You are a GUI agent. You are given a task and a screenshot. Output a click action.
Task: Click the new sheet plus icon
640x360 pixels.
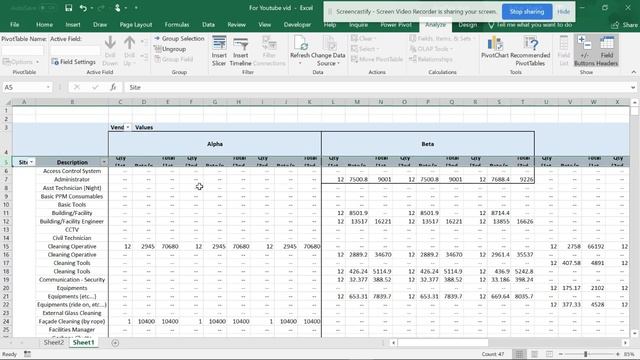pos(115,343)
